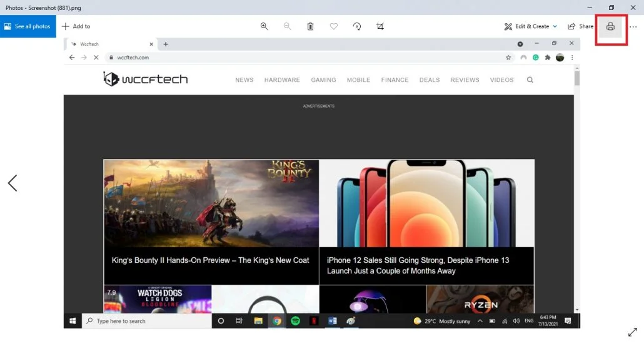
Task: Click the 29°C Mostly sunny weather widget
Action: pos(442,321)
